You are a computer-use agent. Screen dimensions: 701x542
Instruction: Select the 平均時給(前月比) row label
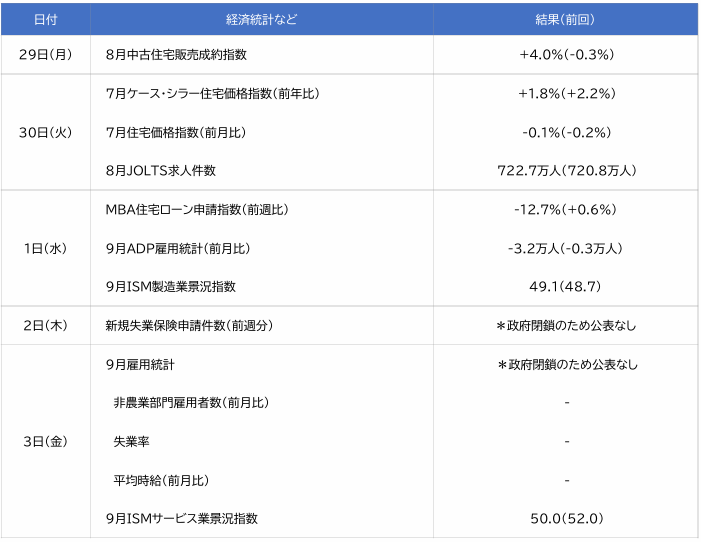(161, 481)
